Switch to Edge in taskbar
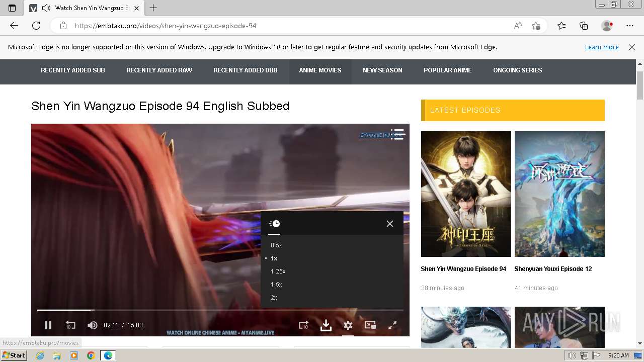 click(108, 355)
